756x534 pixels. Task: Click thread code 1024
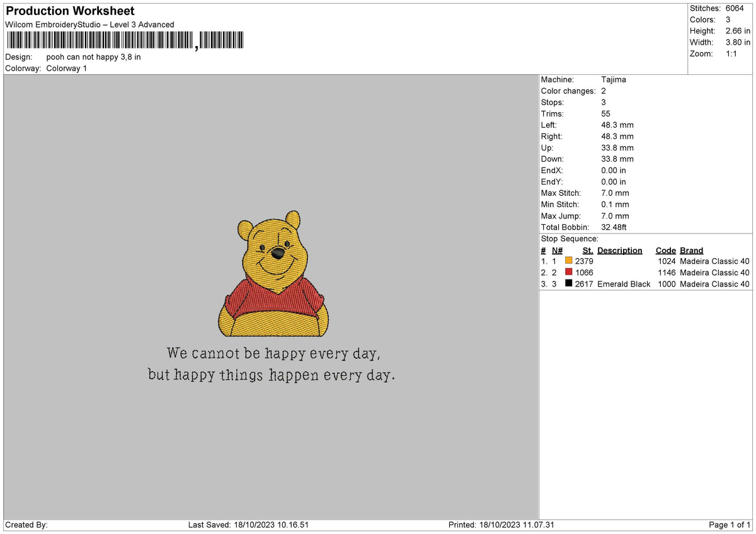[x=667, y=261]
